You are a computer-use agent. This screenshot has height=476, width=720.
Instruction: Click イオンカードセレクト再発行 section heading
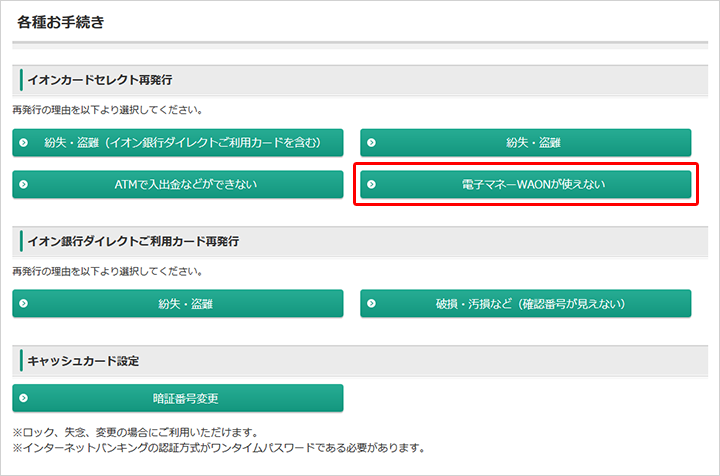point(100,80)
